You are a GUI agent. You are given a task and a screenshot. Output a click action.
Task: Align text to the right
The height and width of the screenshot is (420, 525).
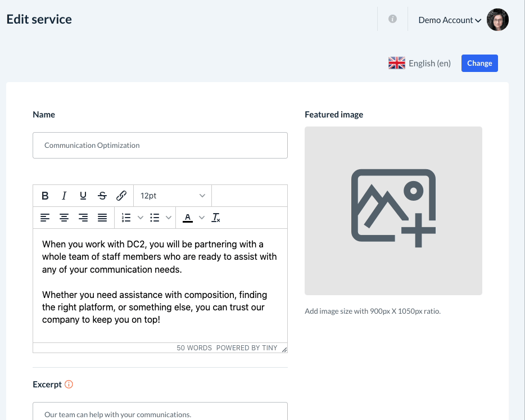(83, 218)
